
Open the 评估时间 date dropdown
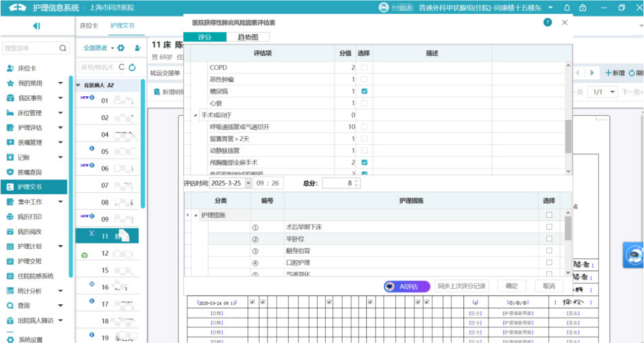click(248, 183)
